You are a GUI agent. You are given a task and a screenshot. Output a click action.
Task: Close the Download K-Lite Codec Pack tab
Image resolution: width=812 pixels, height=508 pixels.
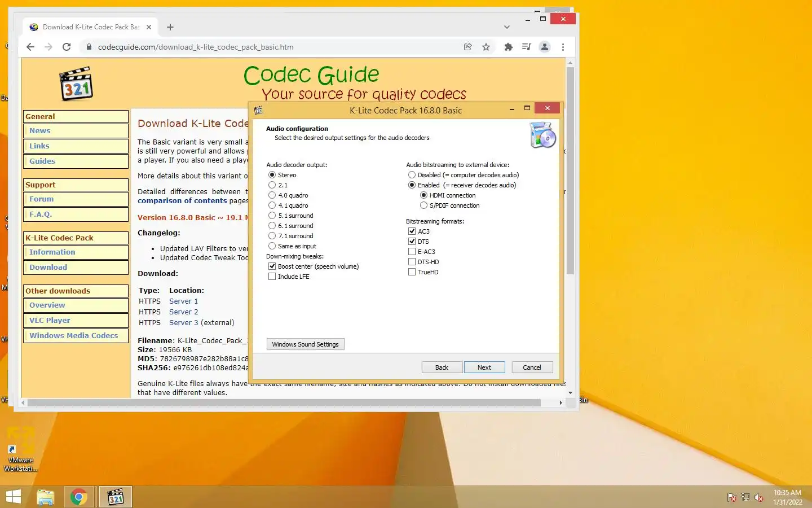149,27
